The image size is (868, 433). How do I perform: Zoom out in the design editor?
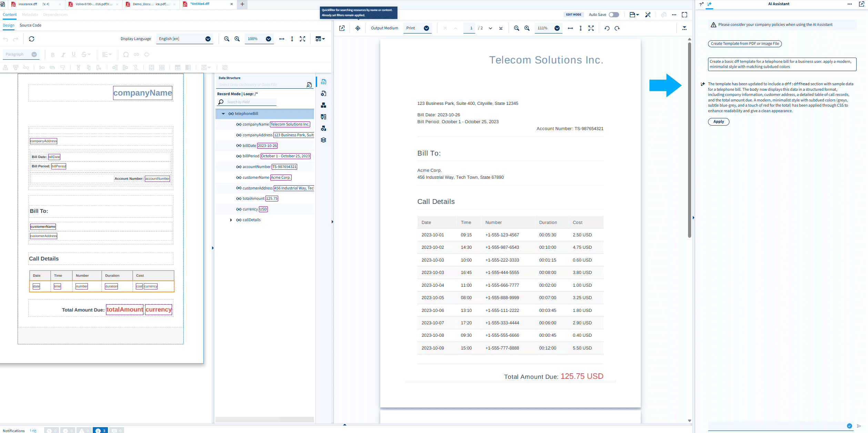(x=226, y=39)
